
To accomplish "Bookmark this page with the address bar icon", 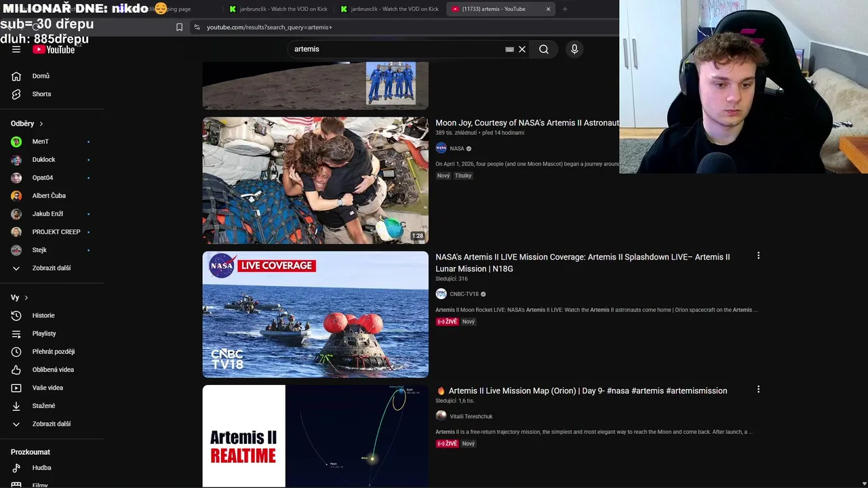I will 179,27.
